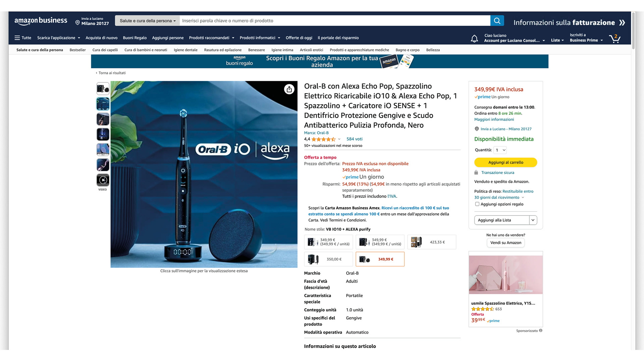Open Offerte di oggi menu item
Viewport: 644px width, 362px height.
click(x=299, y=38)
